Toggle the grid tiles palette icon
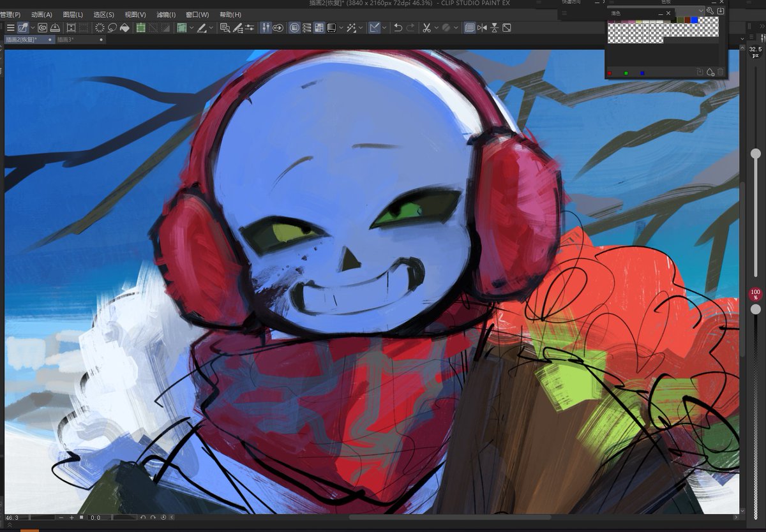The height and width of the screenshot is (532, 766). tap(319, 27)
